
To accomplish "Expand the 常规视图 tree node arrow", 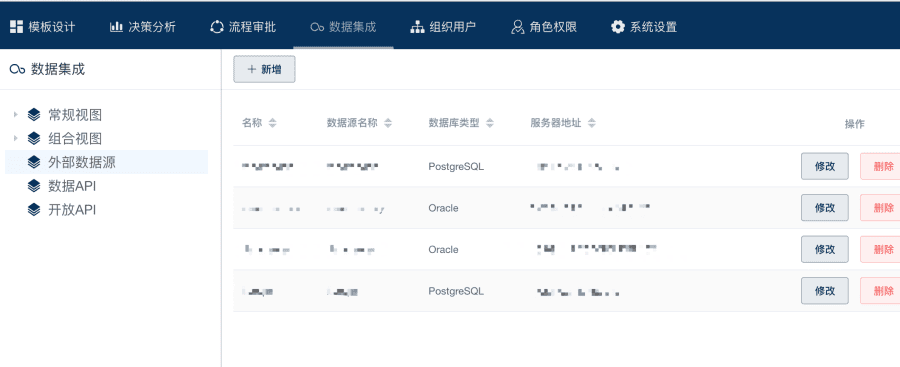I will (x=15, y=115).
